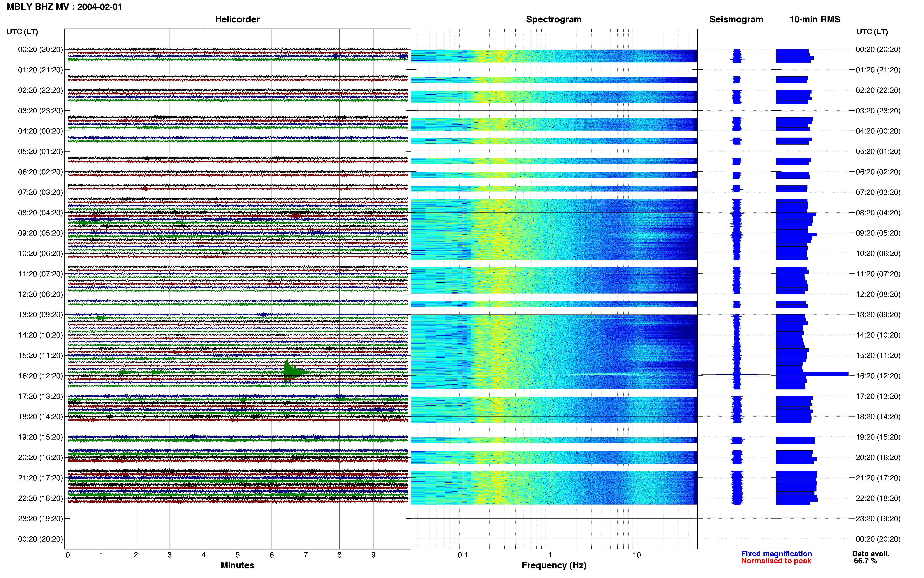Viewport: 924px width, 578px height.
Task: Click the left 'UTC (LT)' axis header
Action: 22,32
